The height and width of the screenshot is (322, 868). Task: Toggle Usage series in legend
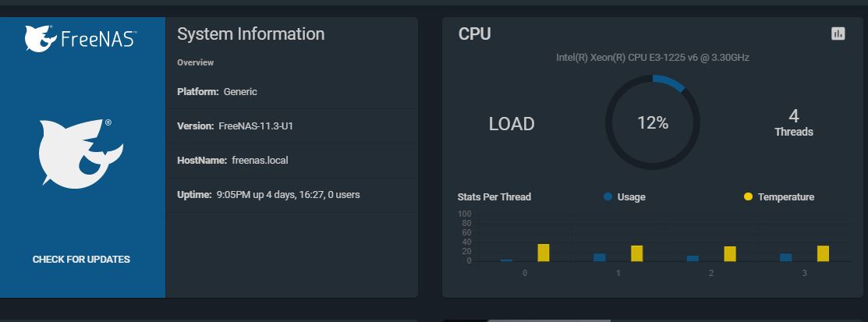click(625, 196)
